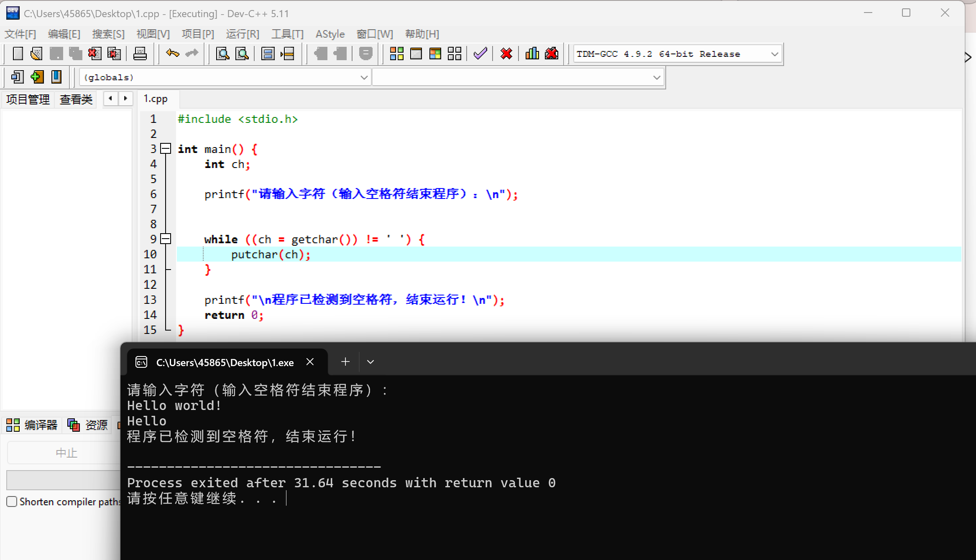Image resolution: width=976 pixels, height=560 pixels.
Task: Click the Find magnifier icon
Action: 222,53
